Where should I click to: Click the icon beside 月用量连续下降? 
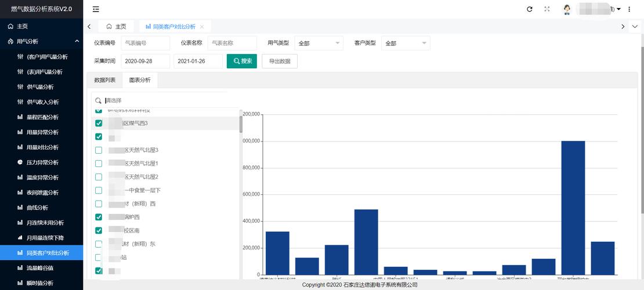coord(20,238)
